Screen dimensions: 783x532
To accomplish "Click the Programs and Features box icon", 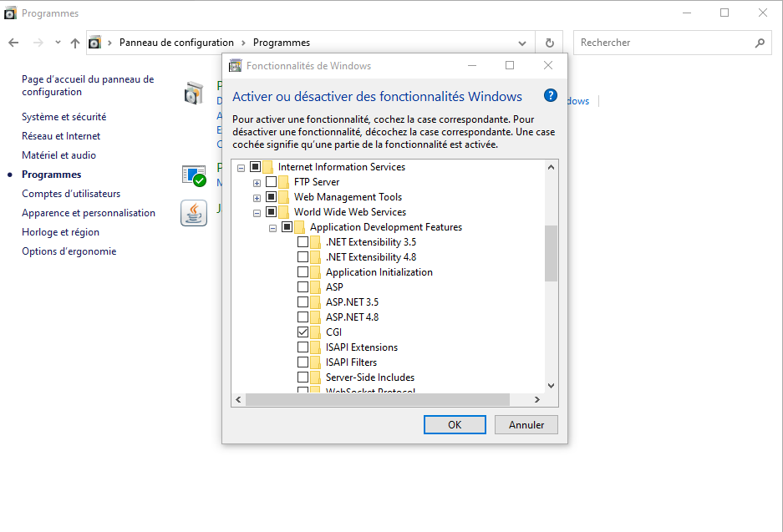I will click(194, 94).
